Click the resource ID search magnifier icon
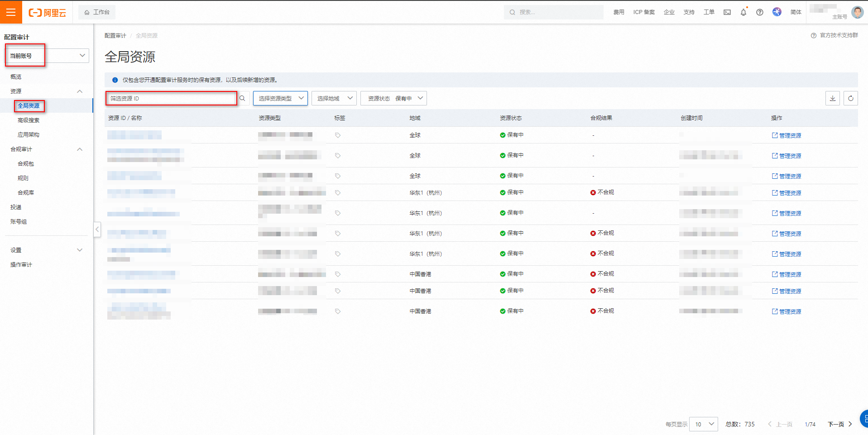The width and height of the screenshot is (868, 435). [x=242, y=98]
